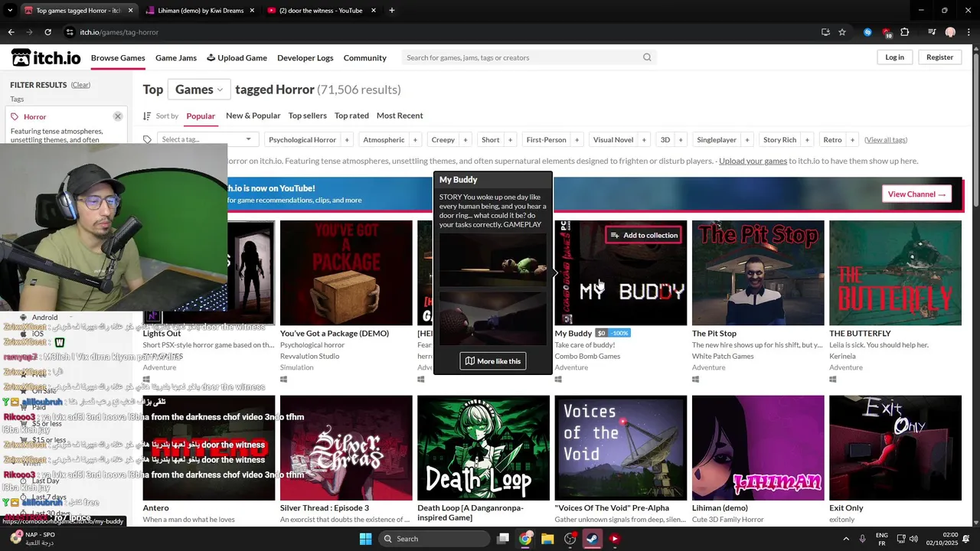Open Upload Game page

point(237,57)
